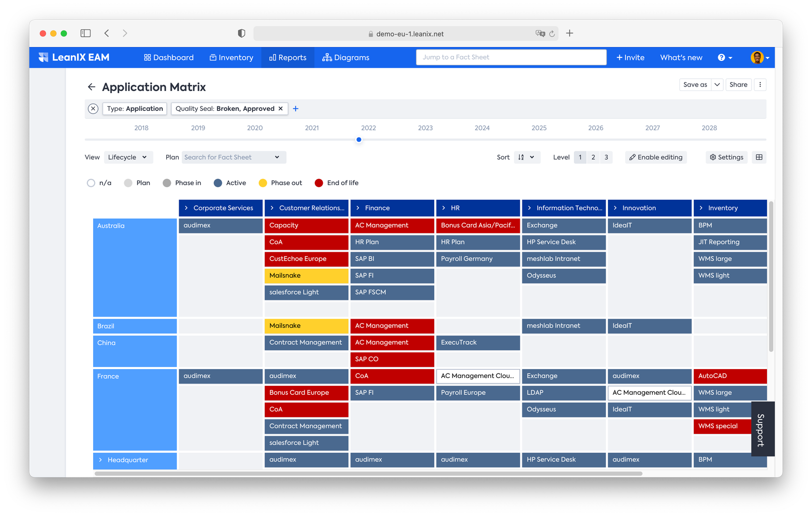Image resolution: width=812 pixels, height=516 pixels.
Task: Open the View Lifecycle dropdown
Action: pyautogui.click(x=128, y=157)
